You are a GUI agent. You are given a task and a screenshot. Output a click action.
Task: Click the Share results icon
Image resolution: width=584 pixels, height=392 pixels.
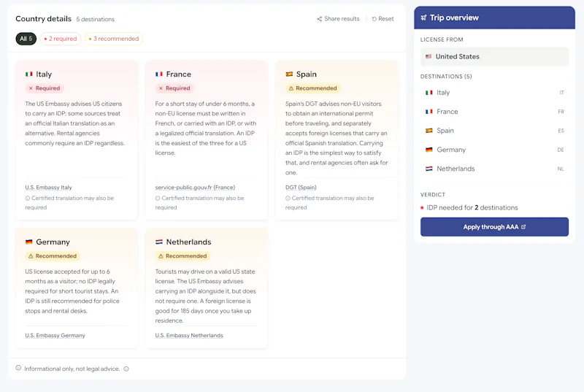point(319,19)
